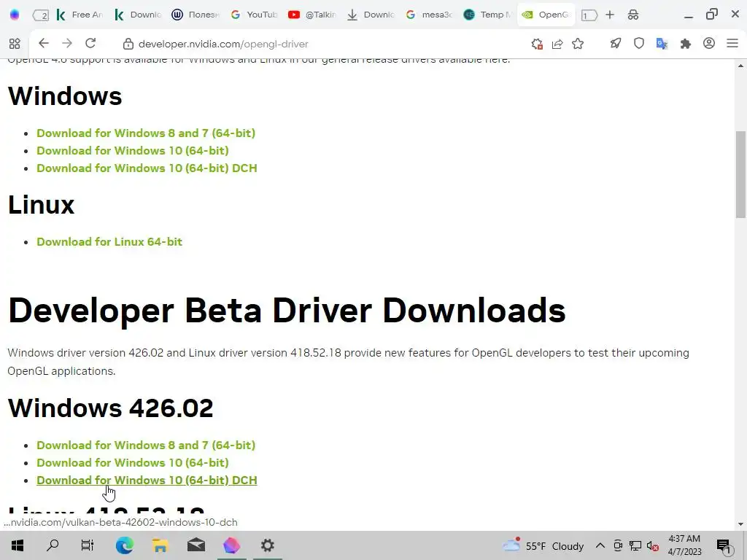Open the user profile icon

pyautogui.click(x=709, y=43)
